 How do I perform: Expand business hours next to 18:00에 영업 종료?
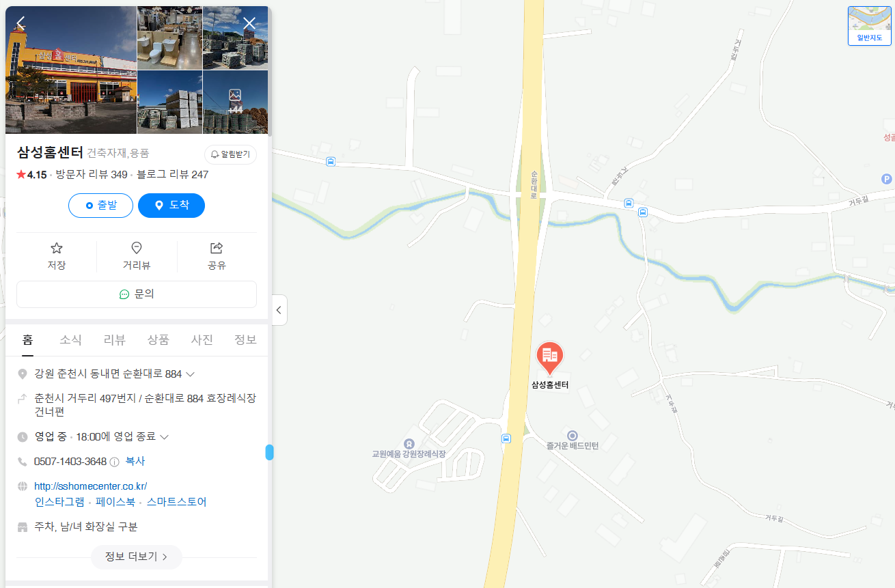[x=164, y=436]
